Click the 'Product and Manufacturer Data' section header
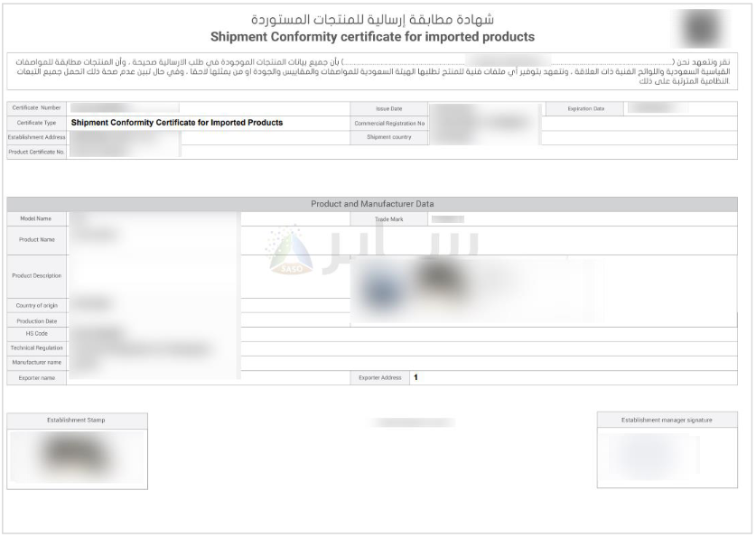756x537 pixels. (372, 204)
